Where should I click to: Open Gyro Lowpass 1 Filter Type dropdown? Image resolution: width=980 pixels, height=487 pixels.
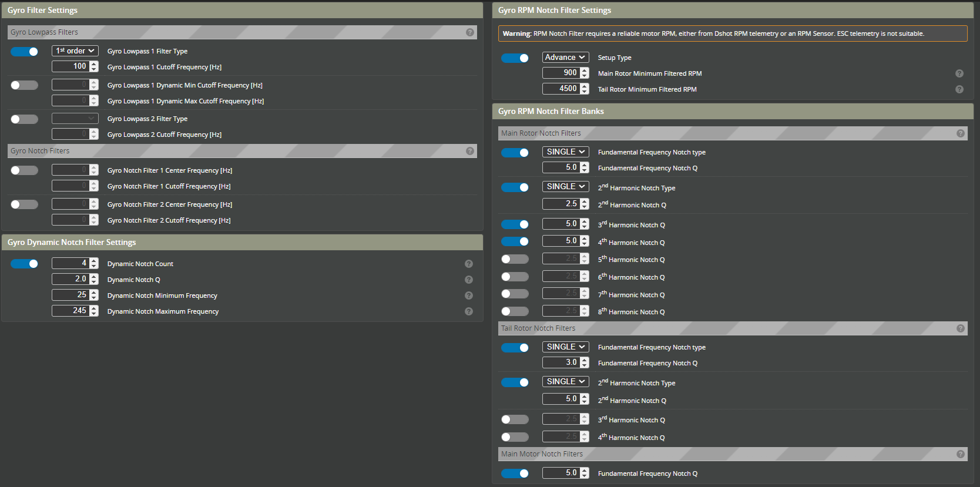point(75,51)
